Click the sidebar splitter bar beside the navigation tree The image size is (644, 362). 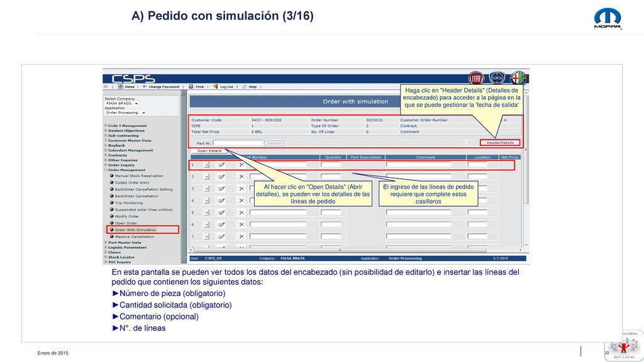(183, 177)
